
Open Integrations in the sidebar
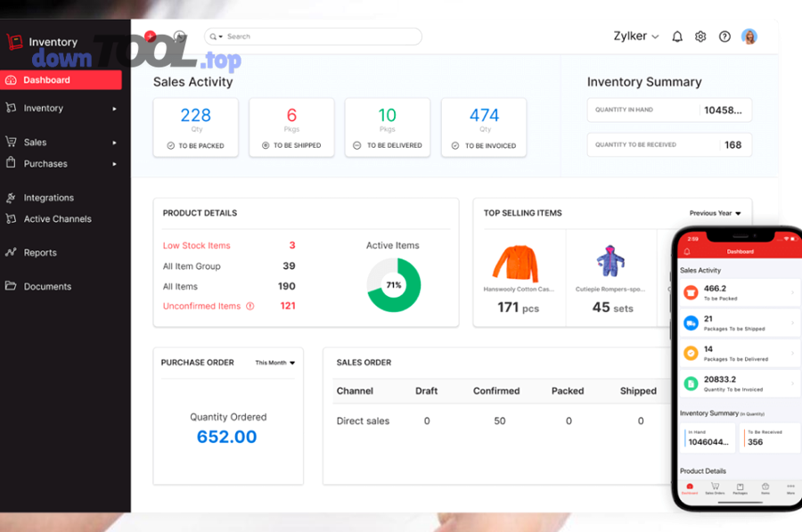pyautogui.click(x=49, y=198)
